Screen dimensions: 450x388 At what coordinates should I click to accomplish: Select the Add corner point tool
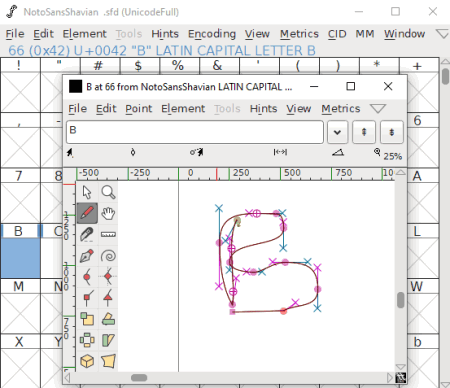(x=87, y=298)
